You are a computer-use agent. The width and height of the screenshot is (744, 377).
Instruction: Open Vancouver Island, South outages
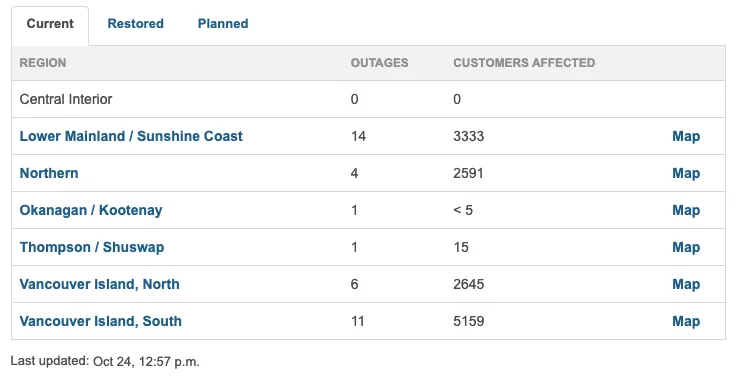click(100, 322)
